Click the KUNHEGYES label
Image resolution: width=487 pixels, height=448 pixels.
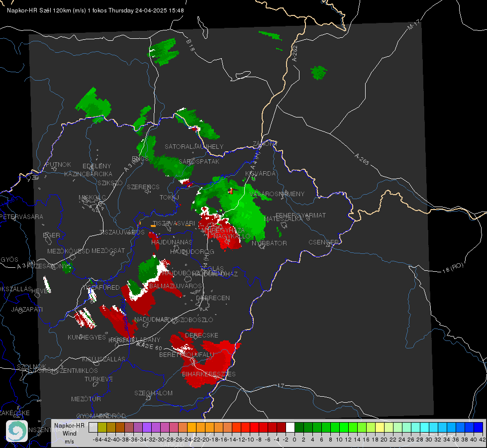click(87, 337)
